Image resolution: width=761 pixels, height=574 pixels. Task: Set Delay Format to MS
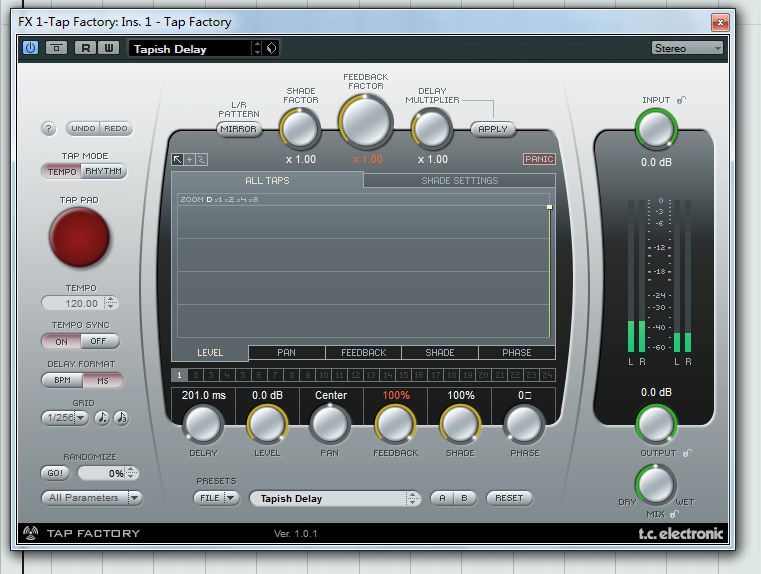pos(103,380)
